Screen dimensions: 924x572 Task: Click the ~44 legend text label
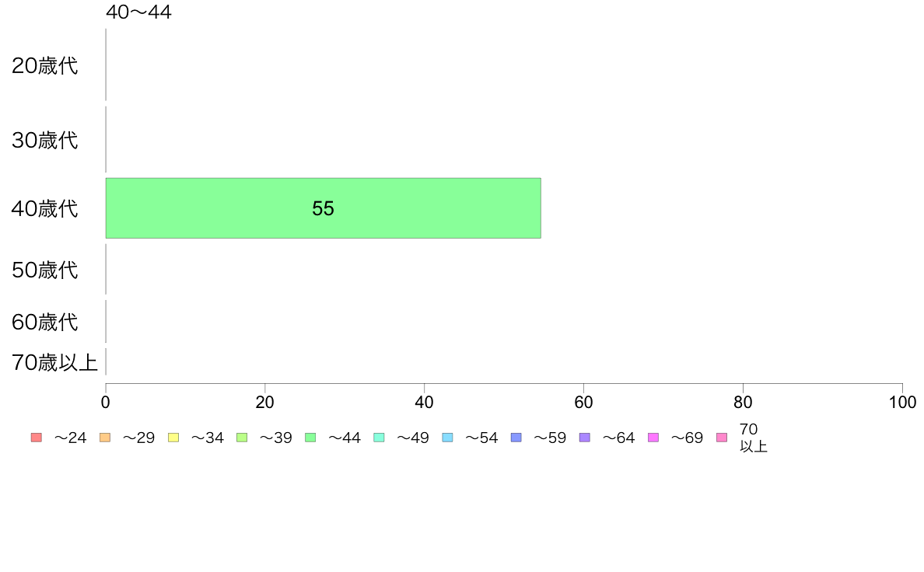pyautogui.click(x=344, y=438)
